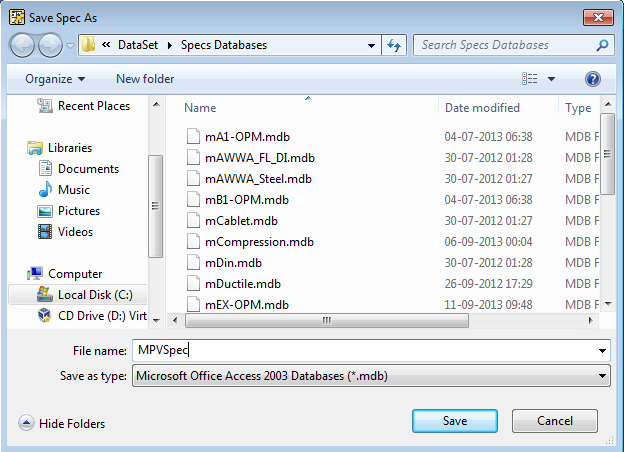Click the Recent Places icon
The height and width of the screenshot is (452, 624).
pos(45,105)
